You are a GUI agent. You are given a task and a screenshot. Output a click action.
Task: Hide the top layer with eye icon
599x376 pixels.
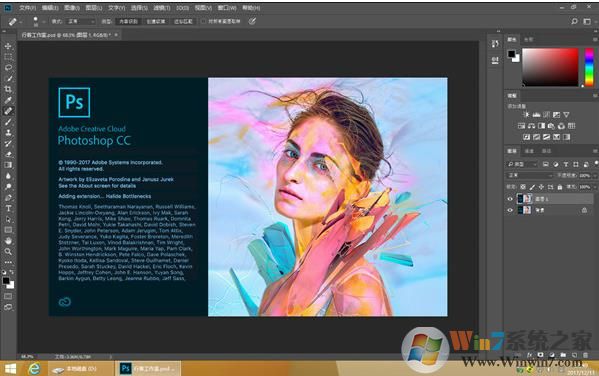point(510,199)
